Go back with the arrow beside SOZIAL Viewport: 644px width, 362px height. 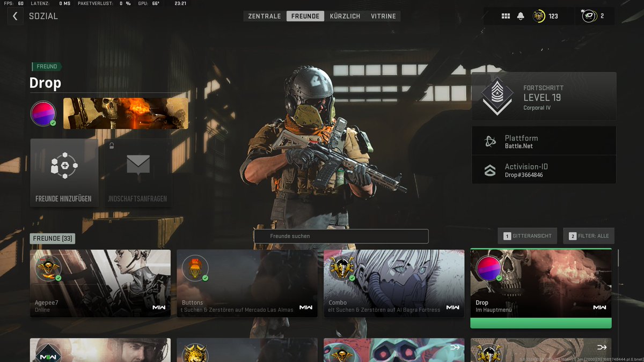click(x=15, y=16)
